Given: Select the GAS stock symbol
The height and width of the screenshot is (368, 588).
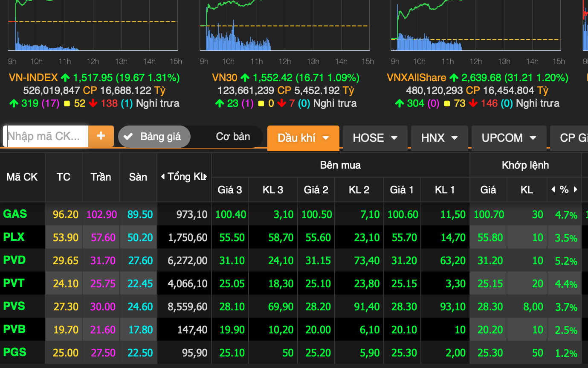Looking at the screenshot, I should [x=15, y=214].
